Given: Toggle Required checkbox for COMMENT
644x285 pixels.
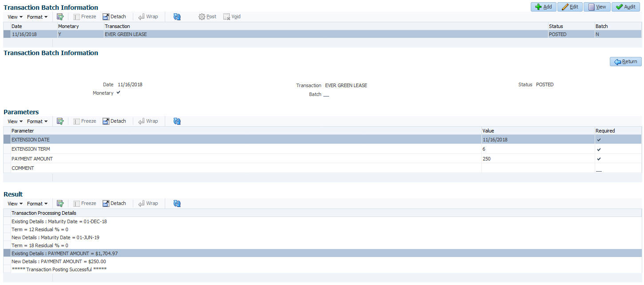Looking at the screenshot, I should coord(599,170).
